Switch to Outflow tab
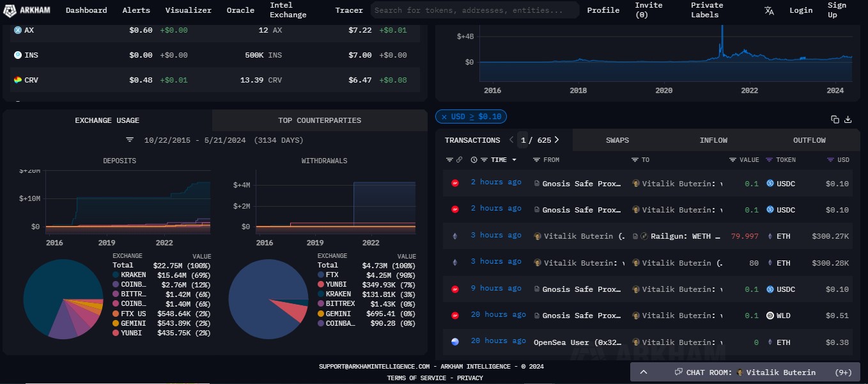 coord(809,140)
